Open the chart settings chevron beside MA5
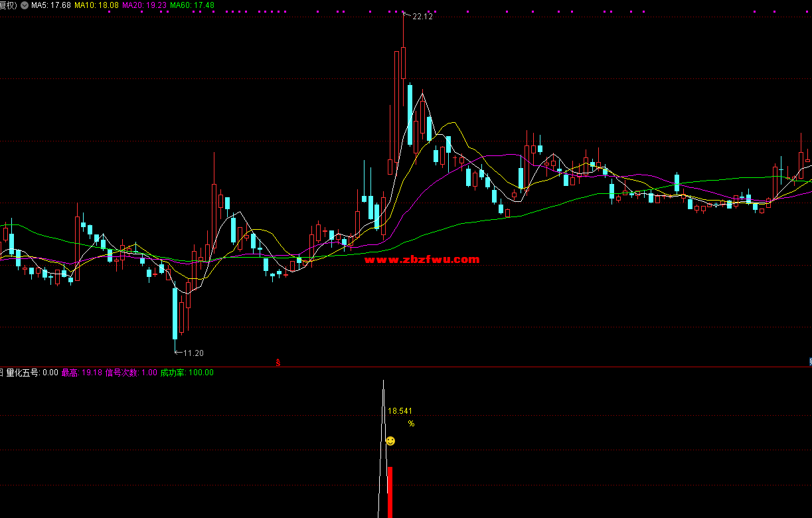The height and width of the screenshot is (518, 812). point(25,5)
